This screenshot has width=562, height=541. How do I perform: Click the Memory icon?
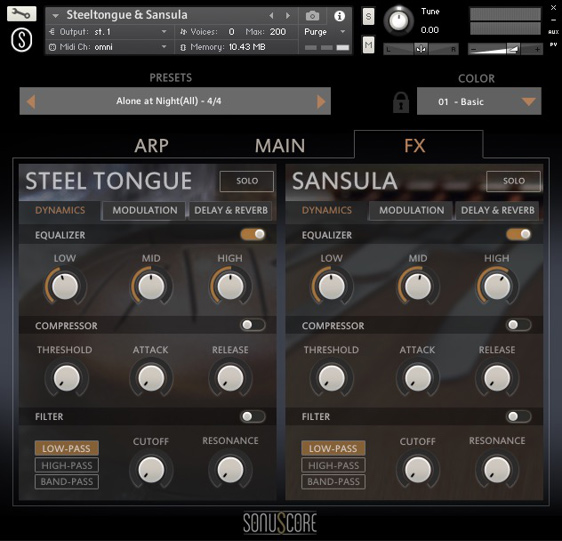[x=183, y=47]
